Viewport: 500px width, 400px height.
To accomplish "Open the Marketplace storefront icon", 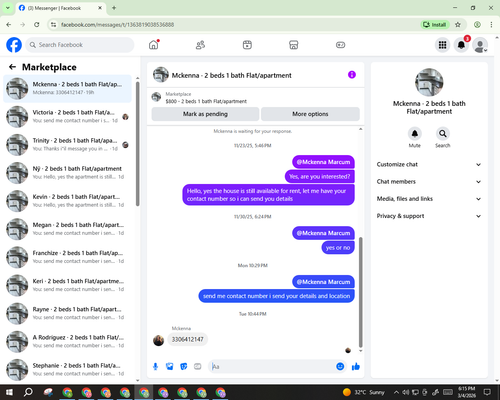I will point(294,45).
